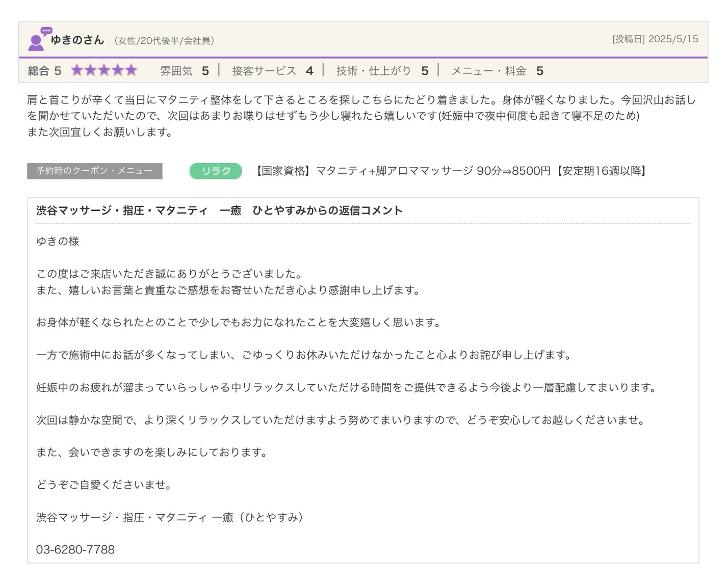The width and height of the screenshot is (728, 584).
Task: Click the line starting お身体が軽くなられた
Action: coord(239,323)
